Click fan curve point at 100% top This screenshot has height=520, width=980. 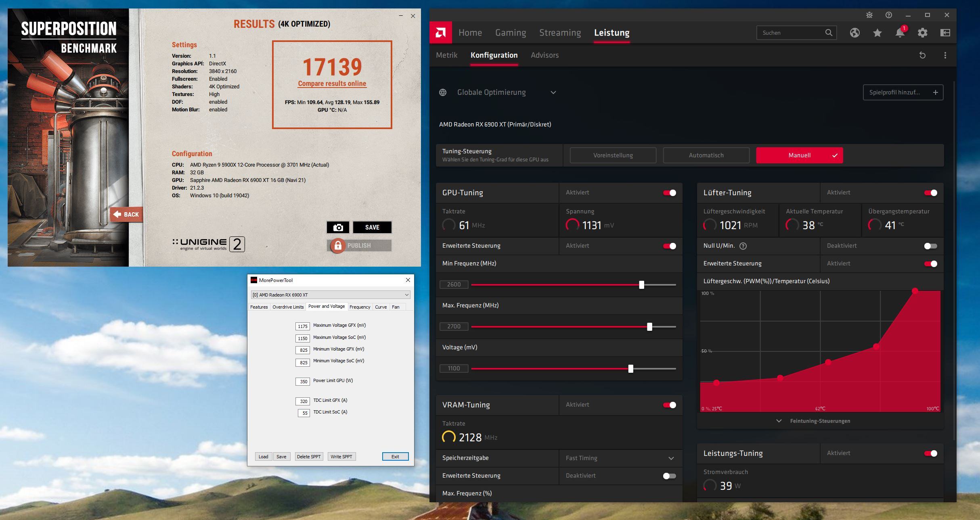[x=915, y=290]
